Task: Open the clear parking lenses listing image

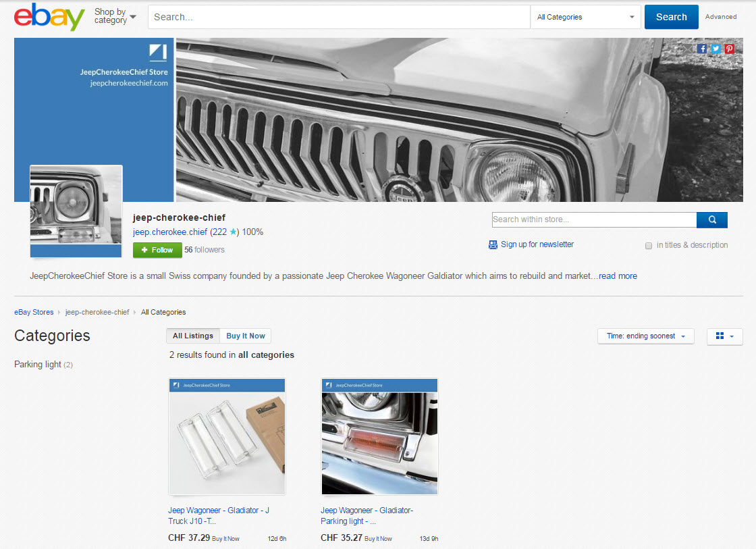Action: pyautogui.click(x=227, y=437)
